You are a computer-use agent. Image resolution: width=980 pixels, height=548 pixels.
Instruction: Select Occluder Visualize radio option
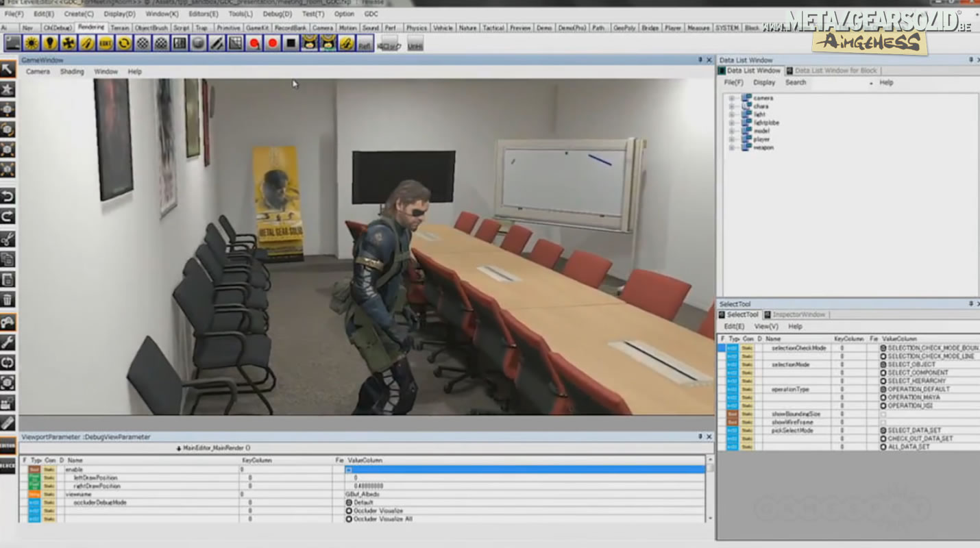click(349, 511)
